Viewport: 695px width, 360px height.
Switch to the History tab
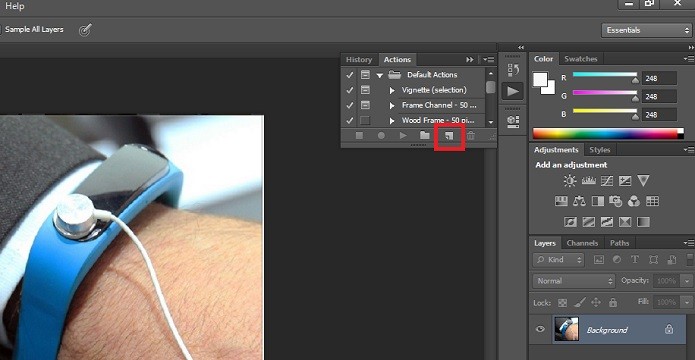(x=359, y=59)
